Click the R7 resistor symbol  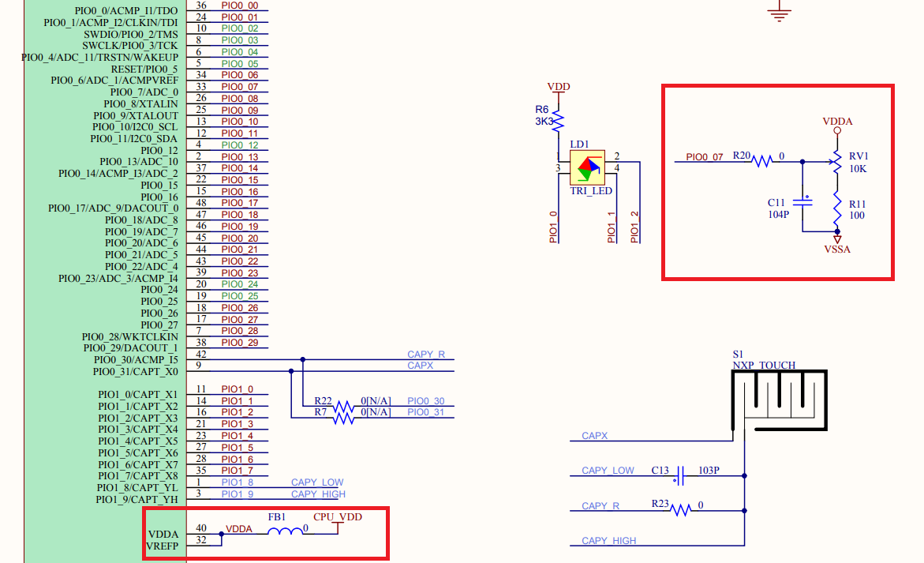(x=343, y=418)
